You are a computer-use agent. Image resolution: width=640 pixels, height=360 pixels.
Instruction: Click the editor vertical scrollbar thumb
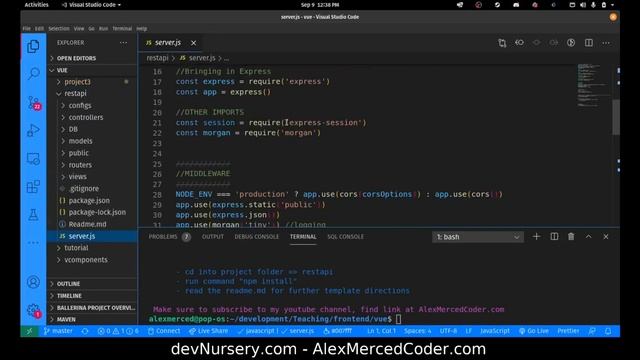click(616, 117)
